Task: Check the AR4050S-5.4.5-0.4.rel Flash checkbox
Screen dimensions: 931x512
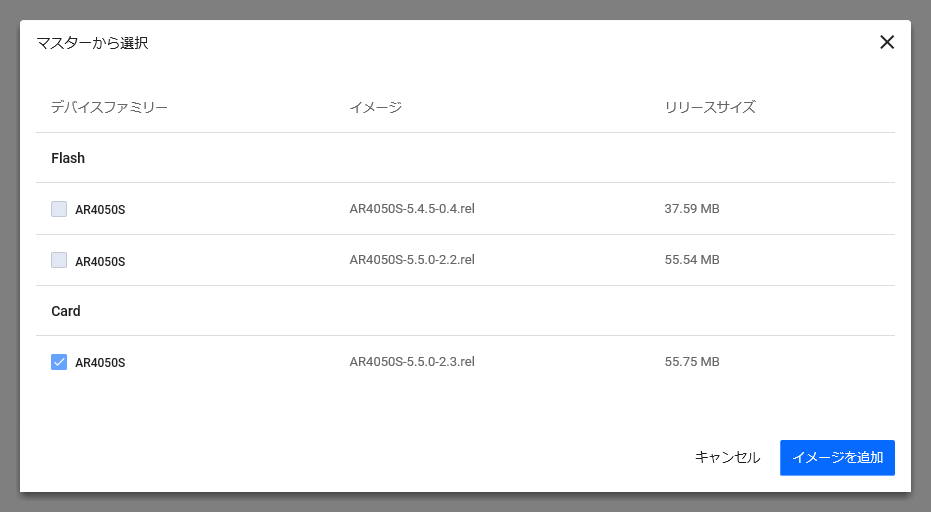Action: point(59,209)
